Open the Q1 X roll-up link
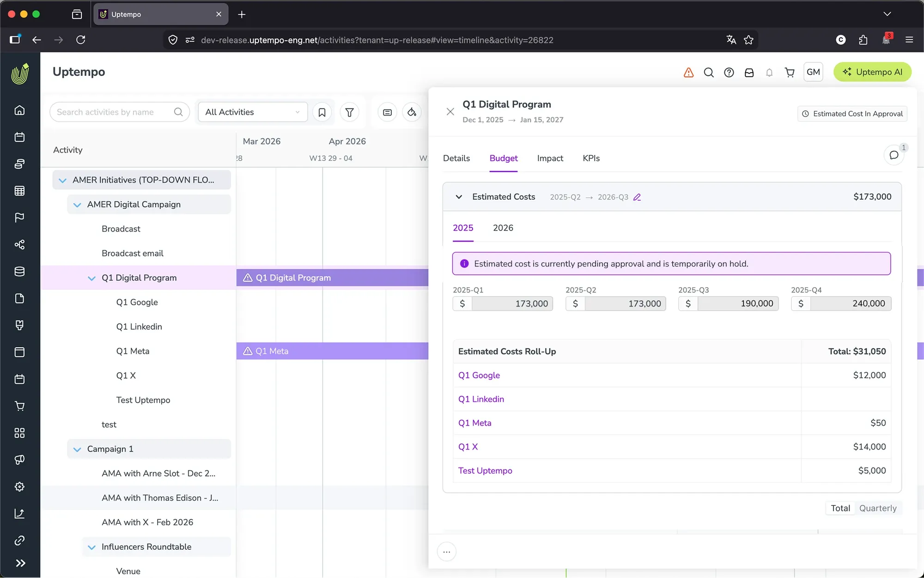 (x=468, y=447)
